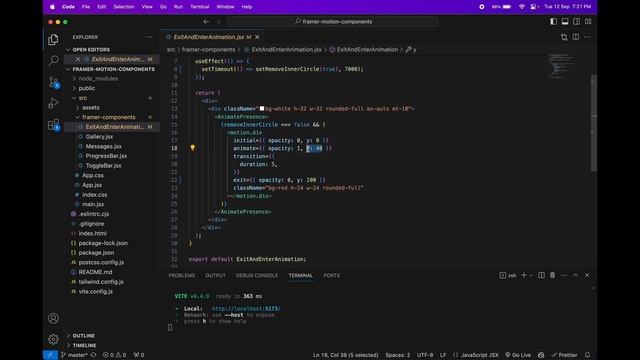Click the master branch indicator in status bar

(74, 355)
